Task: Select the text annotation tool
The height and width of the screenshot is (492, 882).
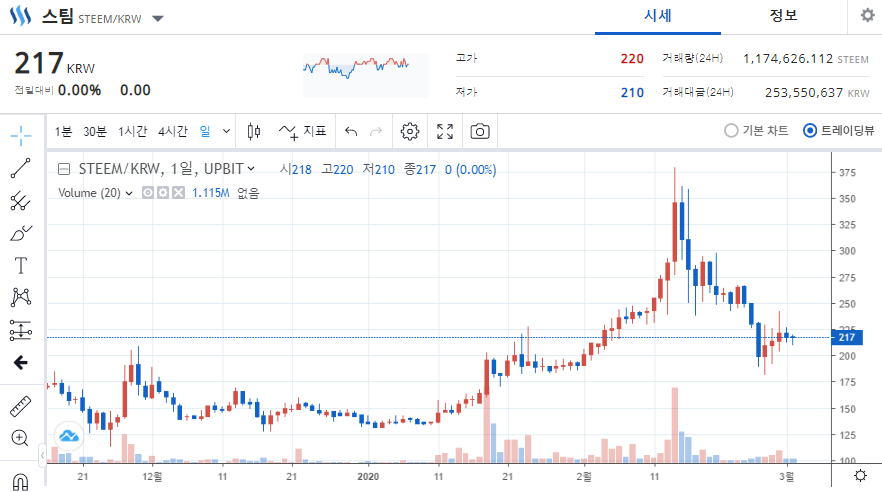Action: [x=21, y=265]
